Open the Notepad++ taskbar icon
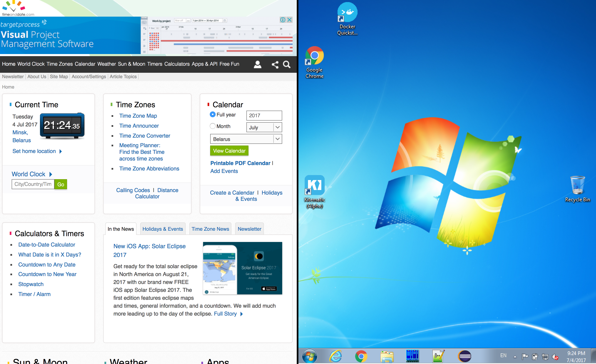The height and width of the screenshot is (364, 596). [x=438, y=356]
